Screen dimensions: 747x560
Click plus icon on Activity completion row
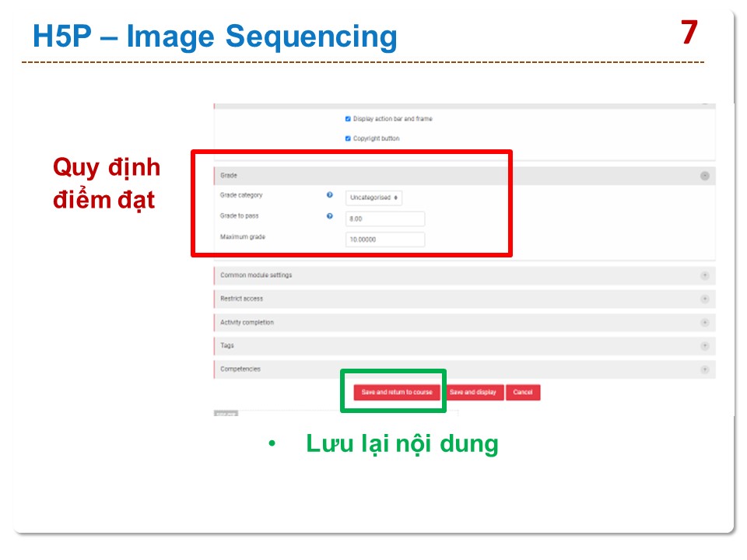(x=705, y=322)
